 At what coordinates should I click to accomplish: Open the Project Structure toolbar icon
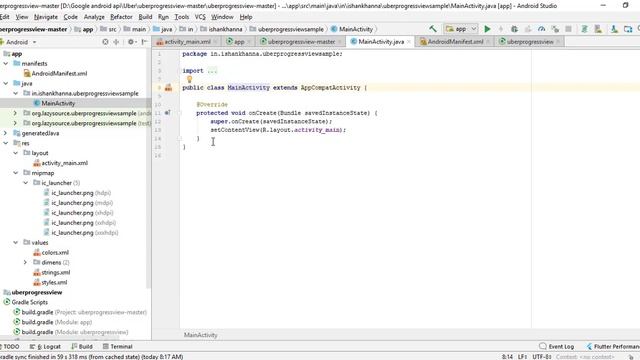[628, 29]
